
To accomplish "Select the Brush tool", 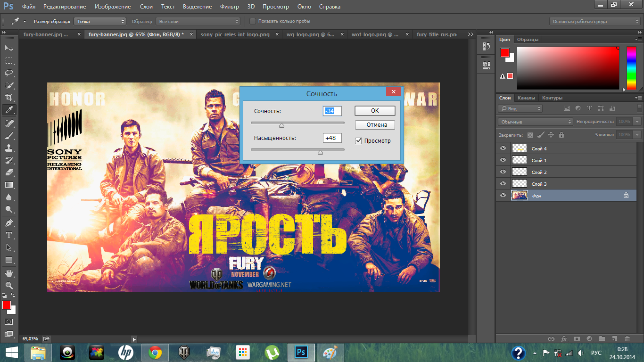I will point(9,136).
